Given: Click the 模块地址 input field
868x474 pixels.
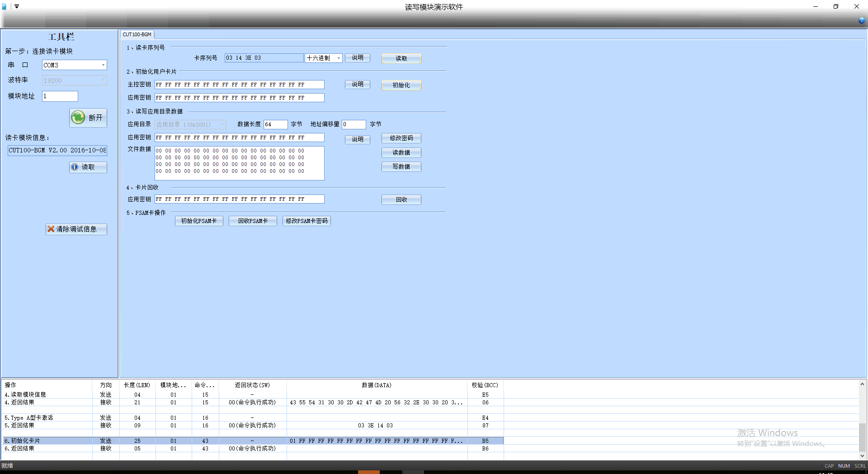Looking at the screenshot, I should click(60, 96).
